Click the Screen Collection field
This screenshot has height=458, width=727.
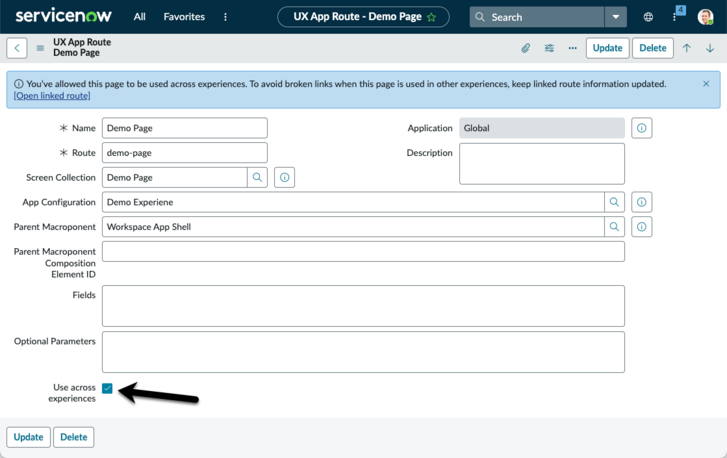point(174,178)
